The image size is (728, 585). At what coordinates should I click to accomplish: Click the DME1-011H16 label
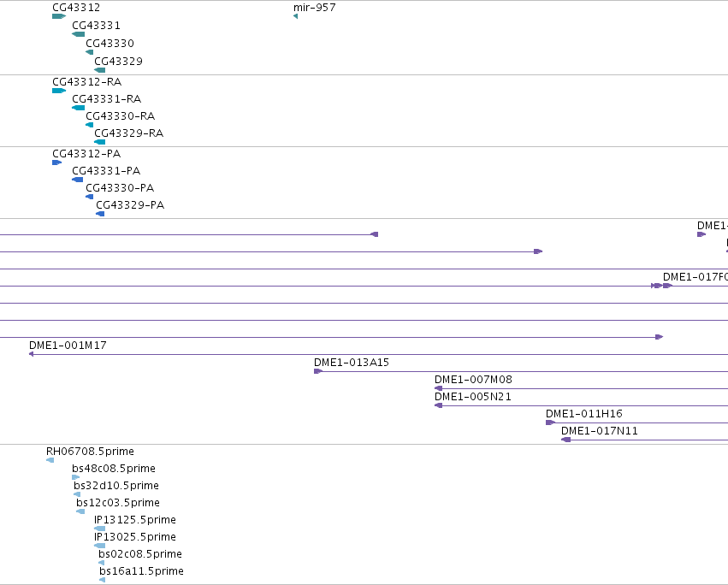[584, 415]
